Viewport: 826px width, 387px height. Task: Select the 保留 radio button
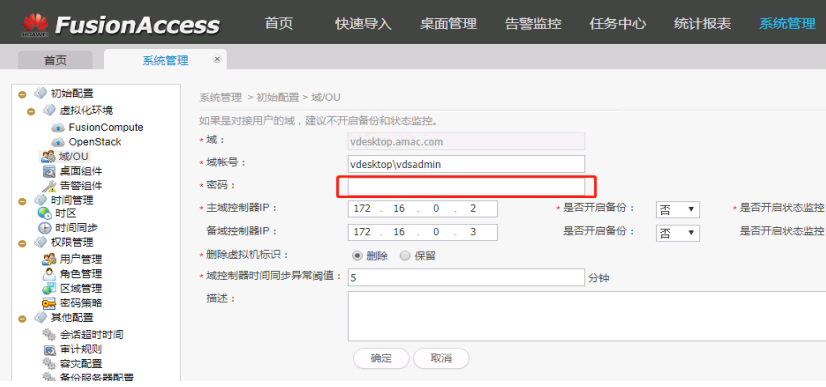(x=405, y=256)
